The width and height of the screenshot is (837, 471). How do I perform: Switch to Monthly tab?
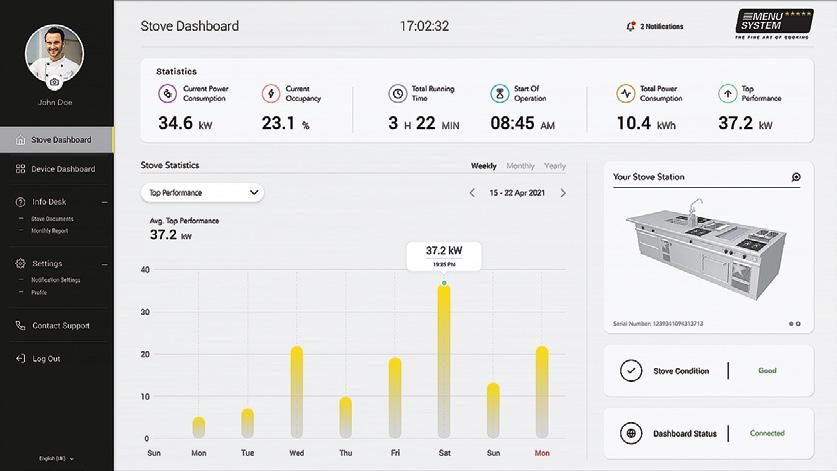520,166
